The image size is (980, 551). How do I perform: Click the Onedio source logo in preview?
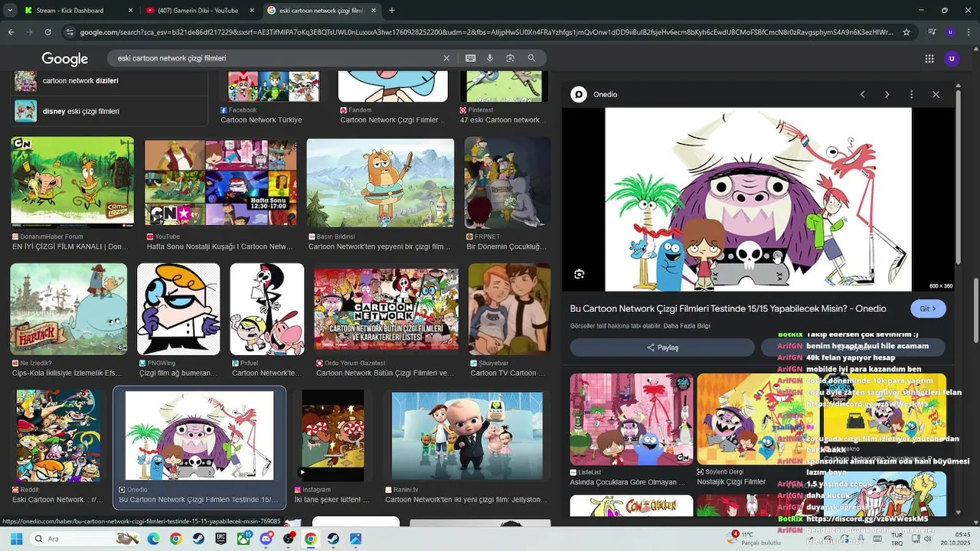579,94
